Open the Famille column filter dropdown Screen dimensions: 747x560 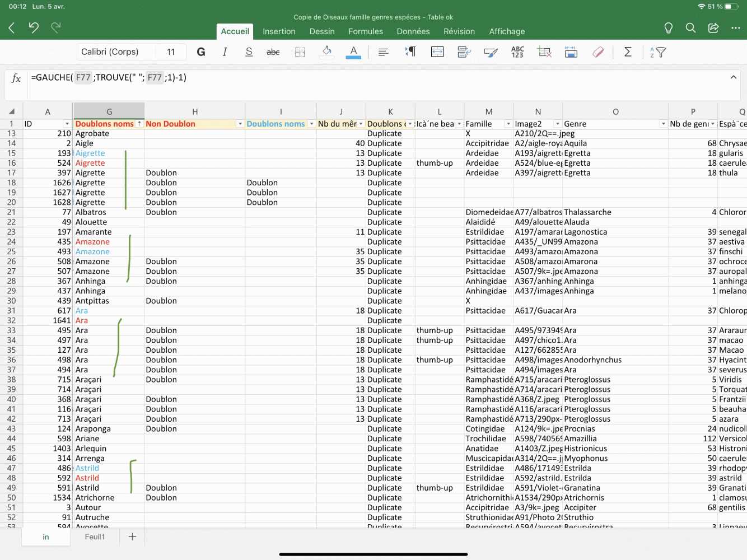(x=508, y=124)
